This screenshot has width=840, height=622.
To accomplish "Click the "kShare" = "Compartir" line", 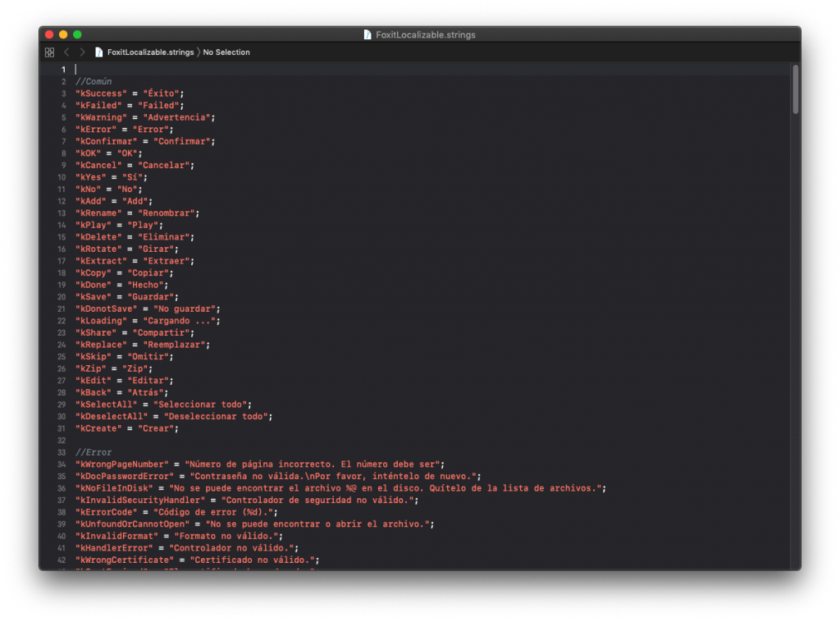I will [x=135, y=332].
